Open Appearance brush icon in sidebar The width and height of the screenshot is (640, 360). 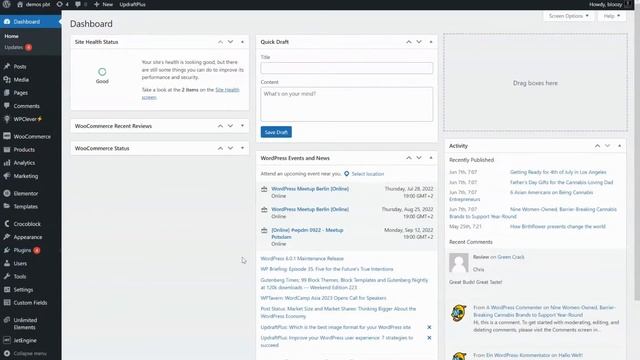coord(7,237)
